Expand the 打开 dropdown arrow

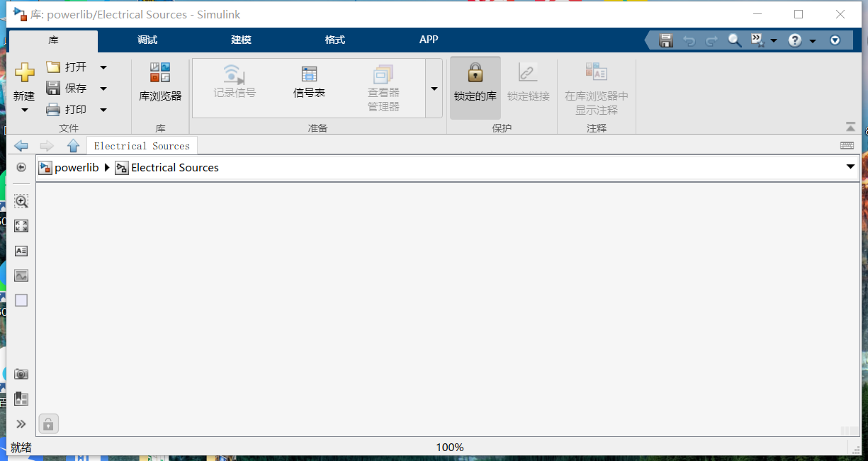(x=103, y=67)
